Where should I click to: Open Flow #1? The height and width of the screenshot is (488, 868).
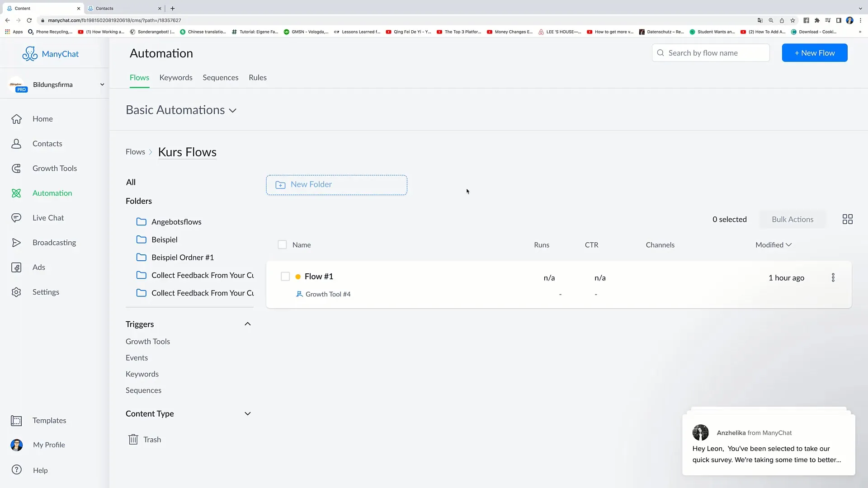pos(319,277)
